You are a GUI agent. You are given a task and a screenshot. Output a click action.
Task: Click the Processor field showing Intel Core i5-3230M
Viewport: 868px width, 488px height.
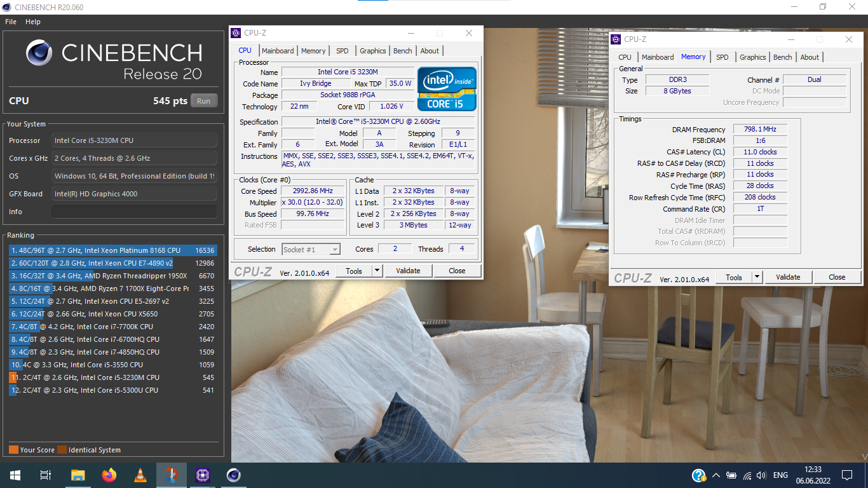(134, 140)
